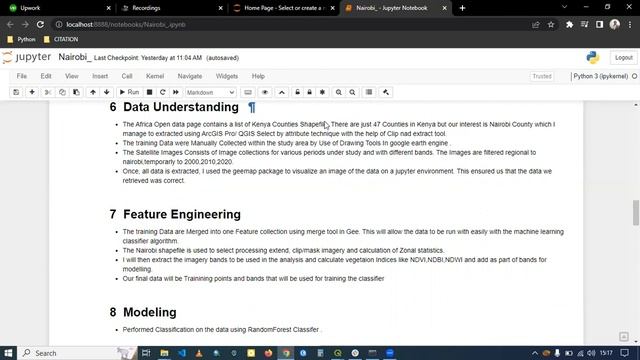Click the collapse caret icon in the toolbar
This screenshot has width=640, height=360.
282,92
